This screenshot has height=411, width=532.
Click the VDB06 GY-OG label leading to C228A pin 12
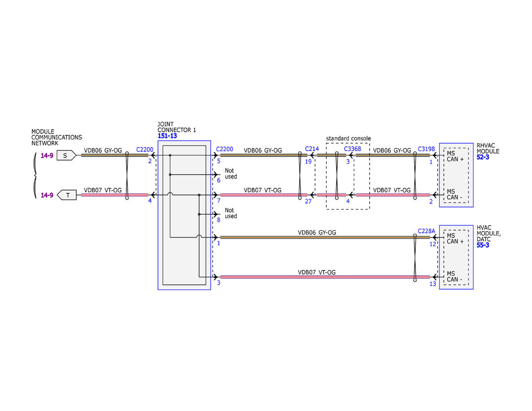(x=317, y=232)
